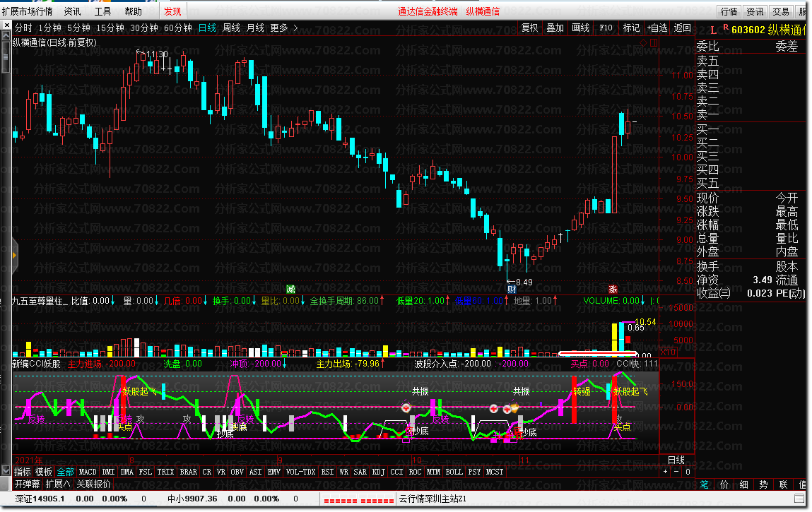
Task: Select the 细 tab in the right panel
Action: click(743, 484)
